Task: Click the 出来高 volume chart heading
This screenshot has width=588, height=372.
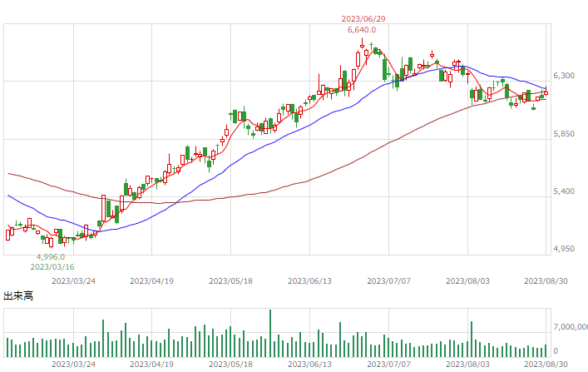Action: 18,295
